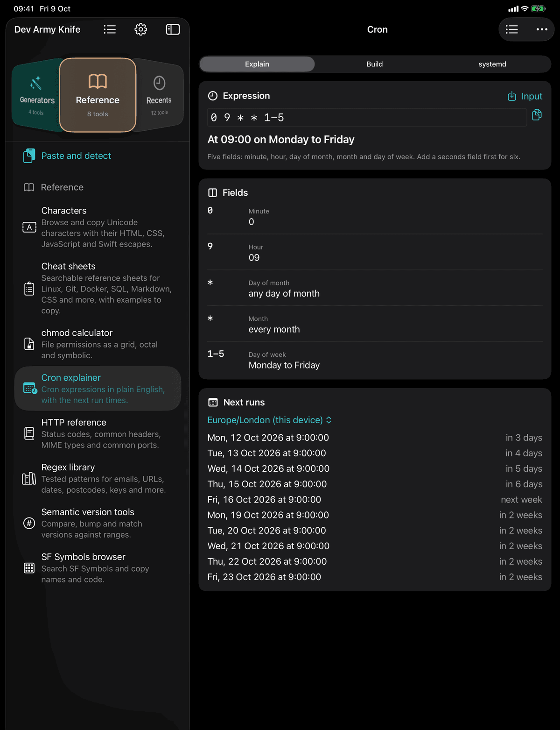
Task: Click the Cron explainer calendar icon
Action: click(x=30, y=388)
